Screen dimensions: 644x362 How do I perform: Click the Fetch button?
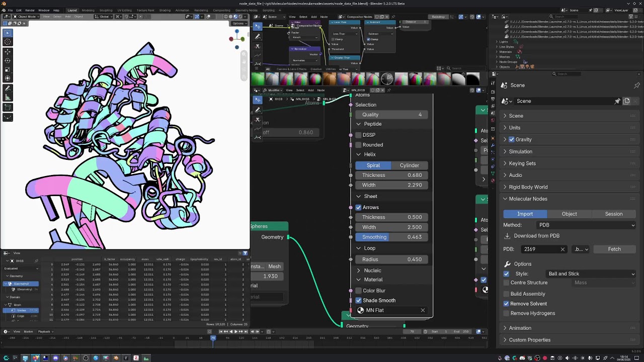(x=614, y=249)
